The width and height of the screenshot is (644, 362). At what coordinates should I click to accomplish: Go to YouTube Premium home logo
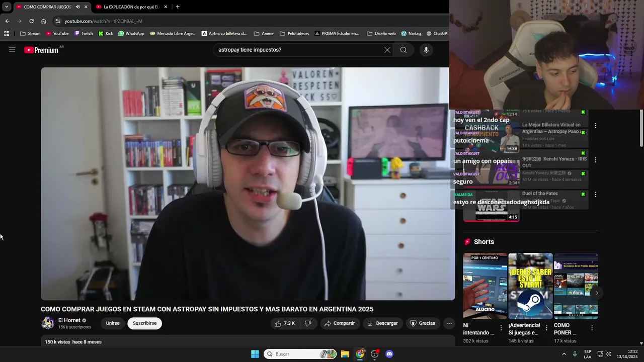41,50
